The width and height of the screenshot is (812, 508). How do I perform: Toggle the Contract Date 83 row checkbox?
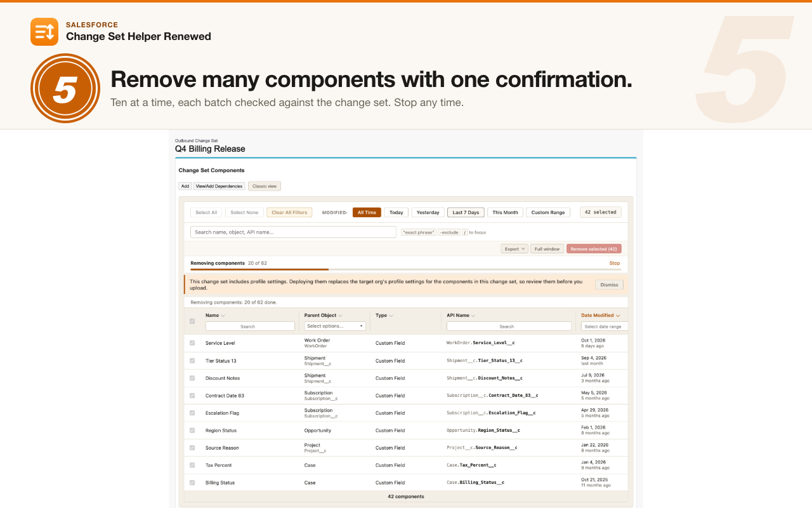coord(192,396)
